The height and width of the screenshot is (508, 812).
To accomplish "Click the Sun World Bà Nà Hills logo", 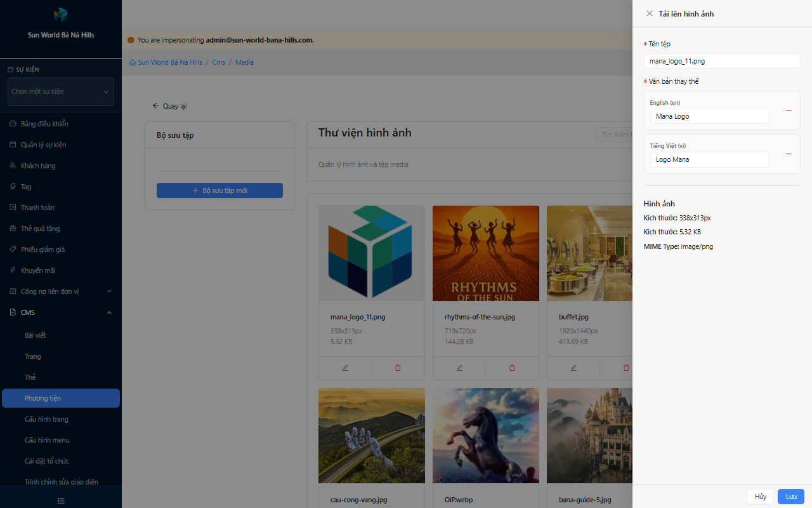I will (x=61, y=14).
